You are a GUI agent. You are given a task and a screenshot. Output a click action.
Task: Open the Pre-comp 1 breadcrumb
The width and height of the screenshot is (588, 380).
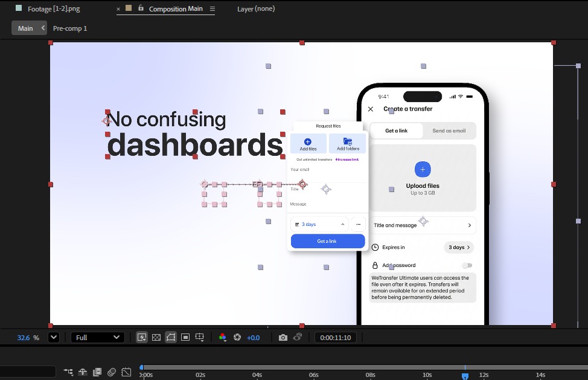tap(70, 28)
